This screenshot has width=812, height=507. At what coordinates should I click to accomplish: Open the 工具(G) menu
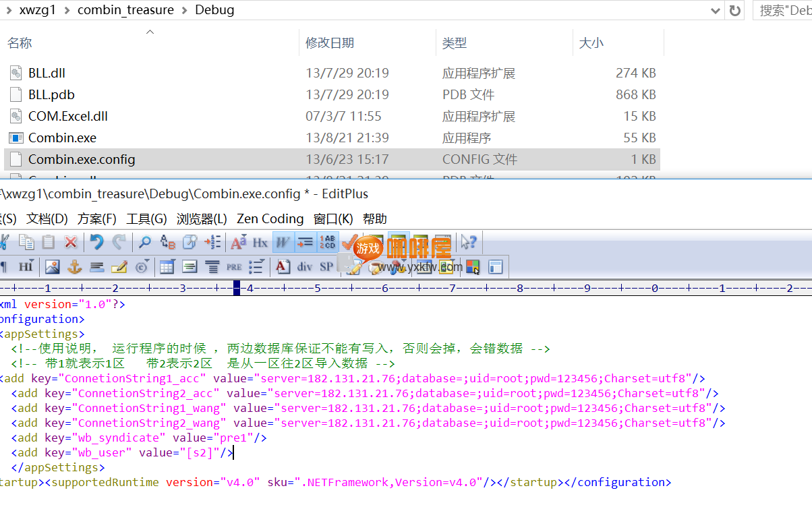pyautogui.click(x=146, y=218)
